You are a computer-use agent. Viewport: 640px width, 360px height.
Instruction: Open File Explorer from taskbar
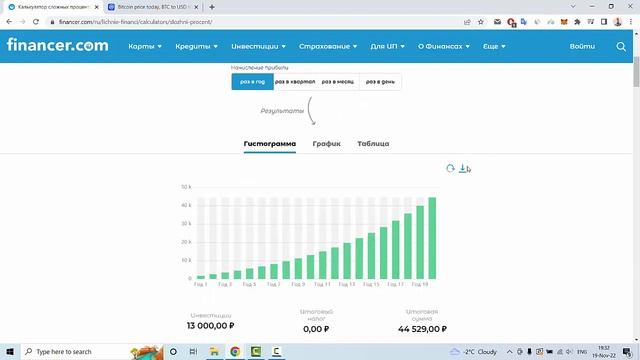(214, 351)
